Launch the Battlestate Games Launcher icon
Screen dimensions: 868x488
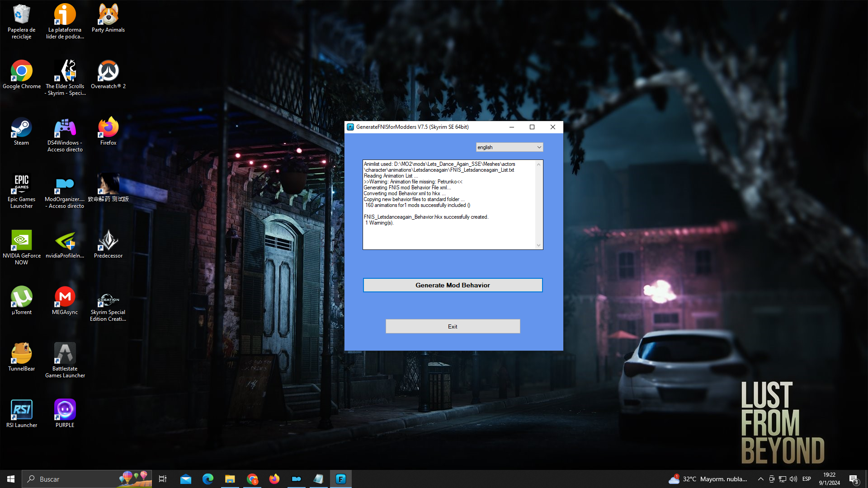tap(65, 360)
